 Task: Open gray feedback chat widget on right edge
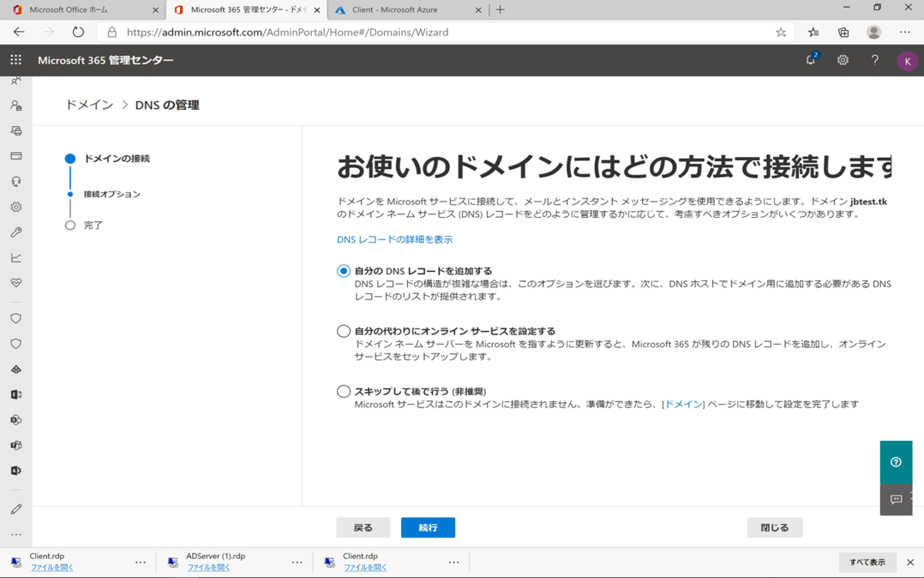click(896, 499)
